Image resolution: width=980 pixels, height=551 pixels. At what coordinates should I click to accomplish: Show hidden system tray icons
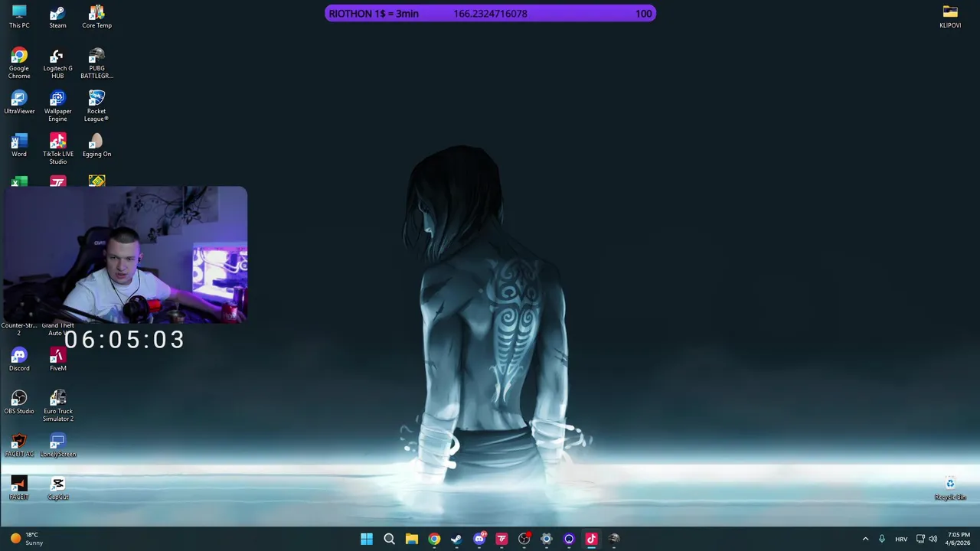click(866, 539)
